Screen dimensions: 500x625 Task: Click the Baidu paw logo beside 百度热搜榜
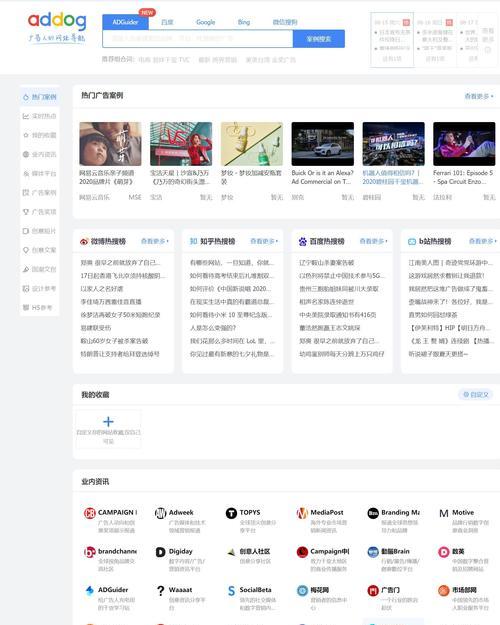303,241
